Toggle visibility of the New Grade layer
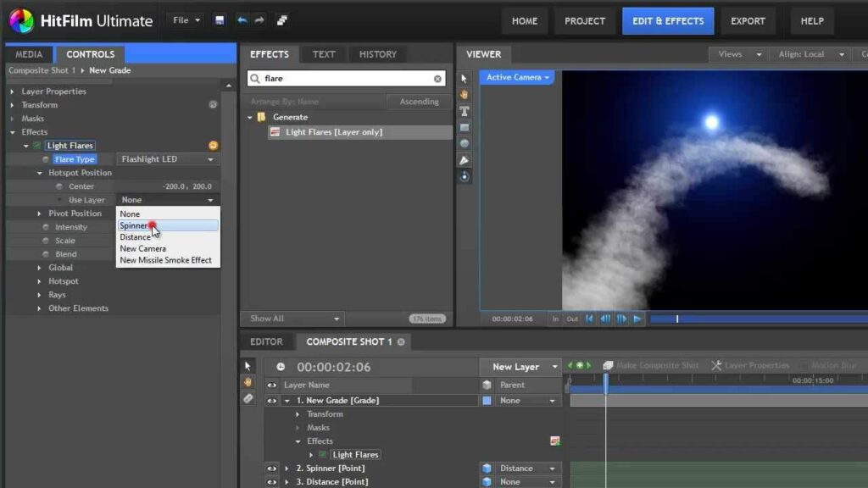 272,400
